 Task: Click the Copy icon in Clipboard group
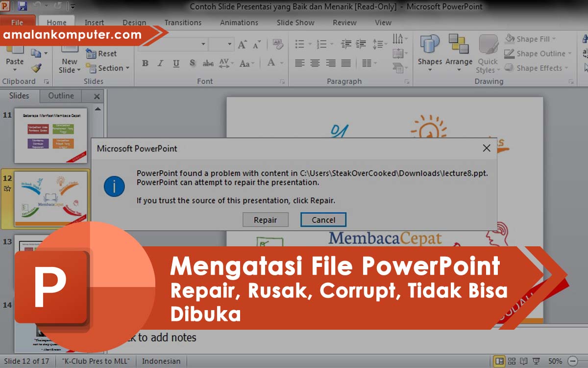coord(36,53)
